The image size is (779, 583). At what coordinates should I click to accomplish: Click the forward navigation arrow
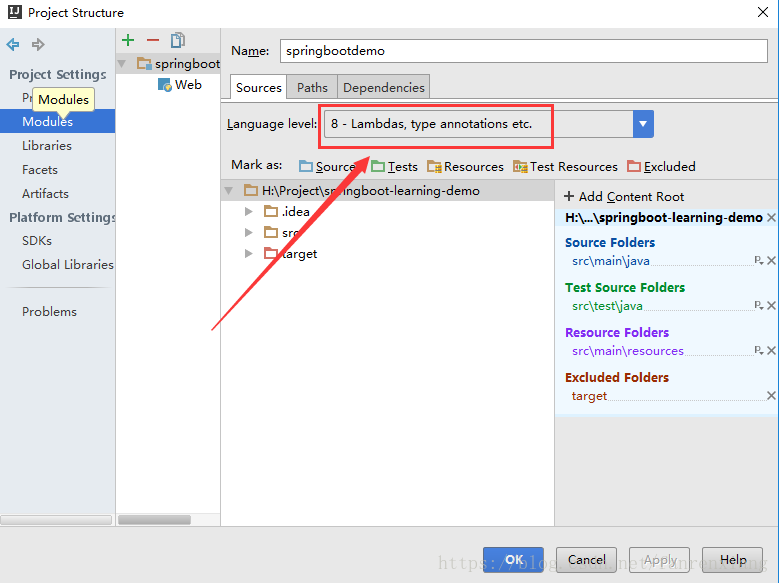coord(38,45)
